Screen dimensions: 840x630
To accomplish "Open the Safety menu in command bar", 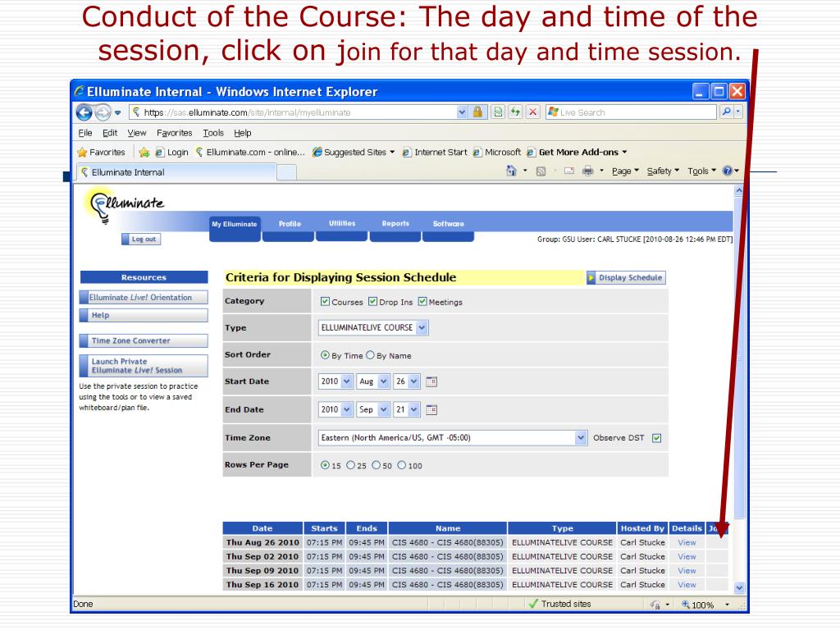I will (x=663, y=171).
